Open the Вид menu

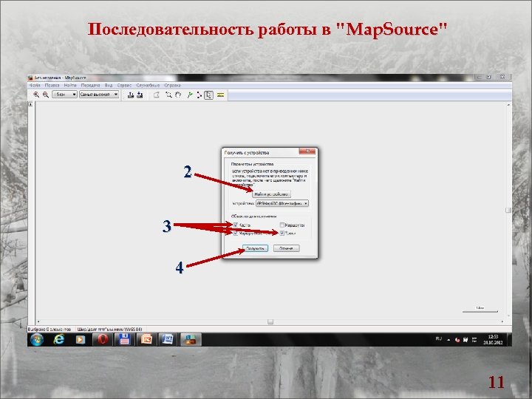[x=109, y=85]
